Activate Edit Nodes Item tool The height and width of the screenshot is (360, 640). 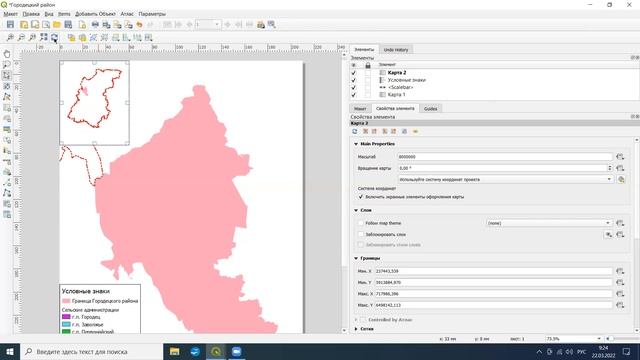(7, 97)
